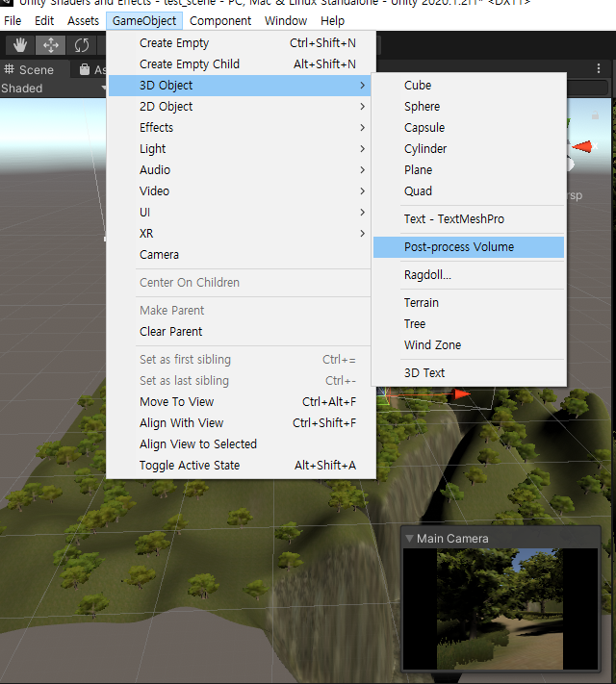
Task: Click the Scene view lock icon
Action: click(x=595, y=115)
